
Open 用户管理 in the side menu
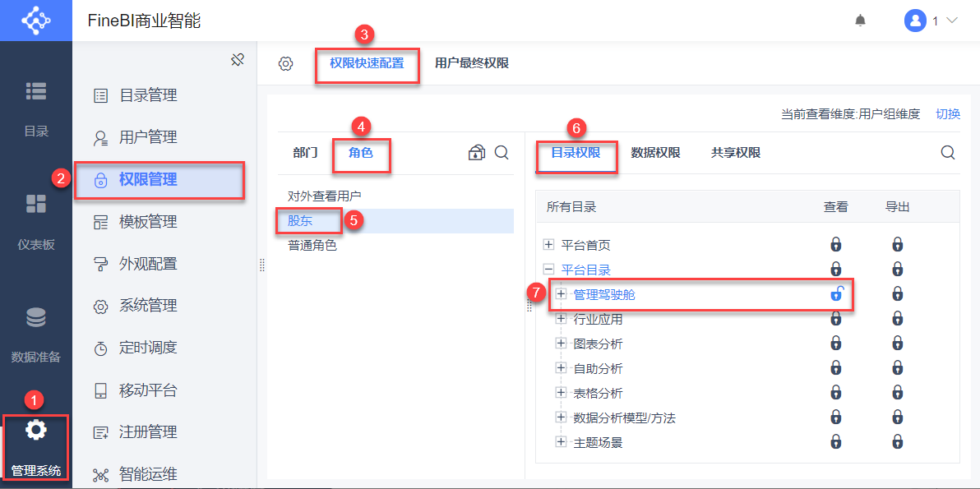148,137
